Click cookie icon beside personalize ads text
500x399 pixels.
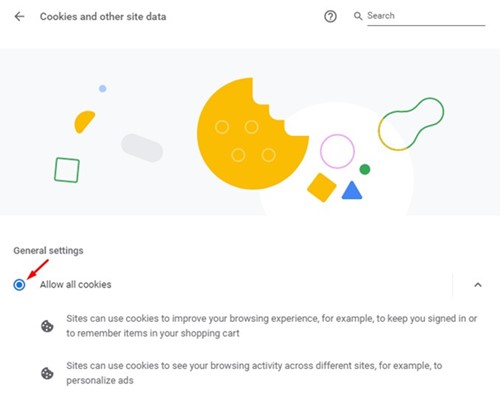pyautogui.click(x=47, y=373)
